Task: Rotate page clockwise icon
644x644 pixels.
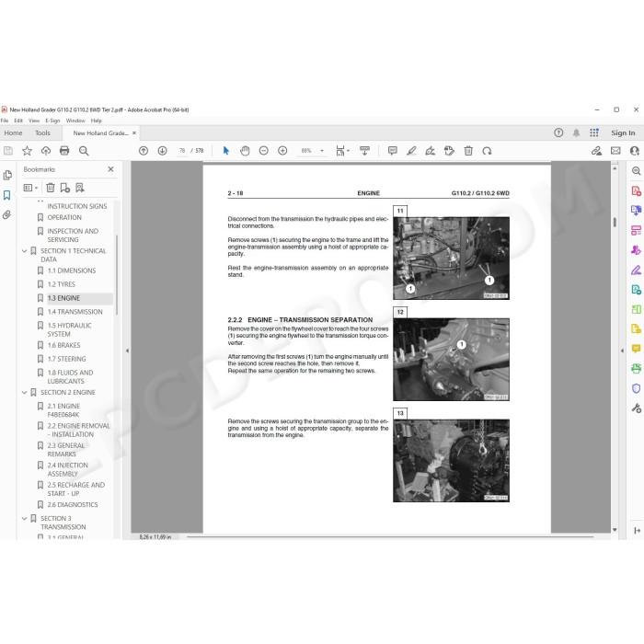Action: point(487,151)
